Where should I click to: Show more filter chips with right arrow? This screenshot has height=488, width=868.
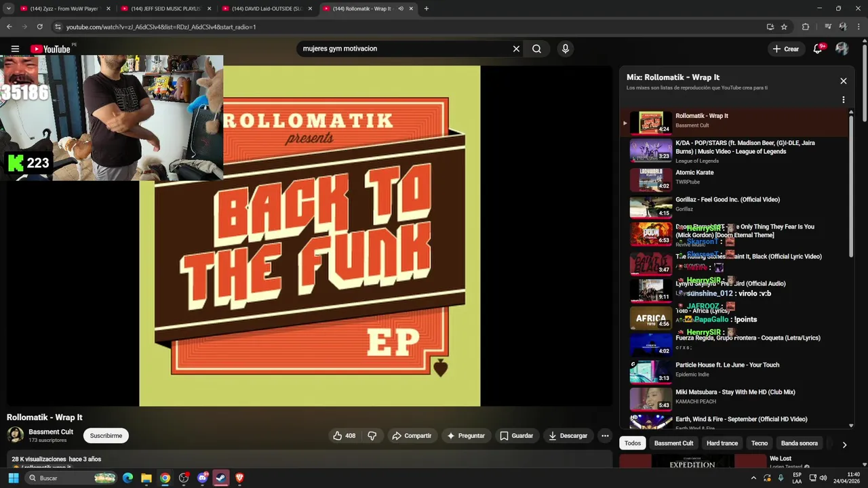point(844,445)
